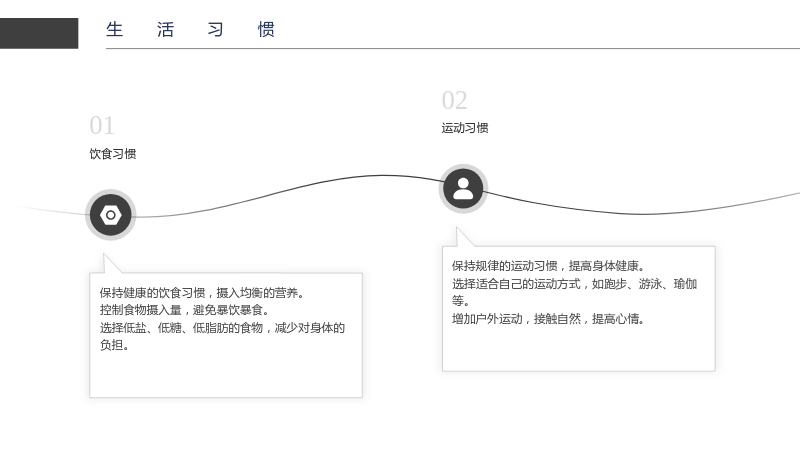Click the pointer tail of the diet callout box
Screen dimensions: 800x450
(110, 264)
